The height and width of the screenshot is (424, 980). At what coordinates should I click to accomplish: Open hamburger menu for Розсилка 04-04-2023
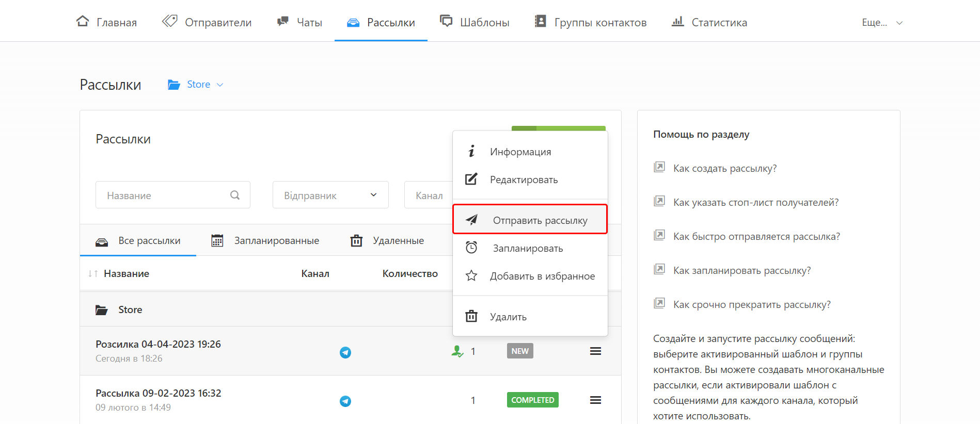pos(595,351)
